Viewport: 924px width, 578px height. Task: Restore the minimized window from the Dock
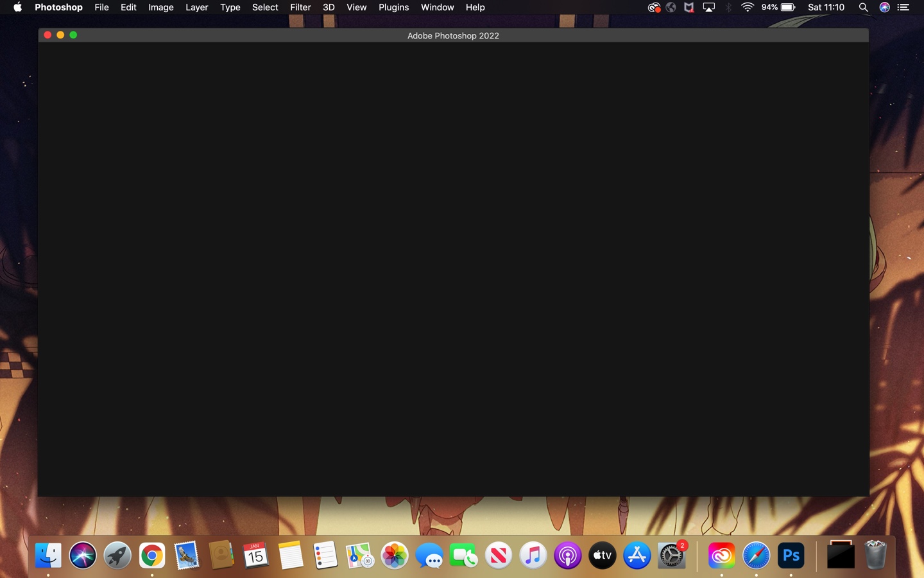(x=841, y=555)
